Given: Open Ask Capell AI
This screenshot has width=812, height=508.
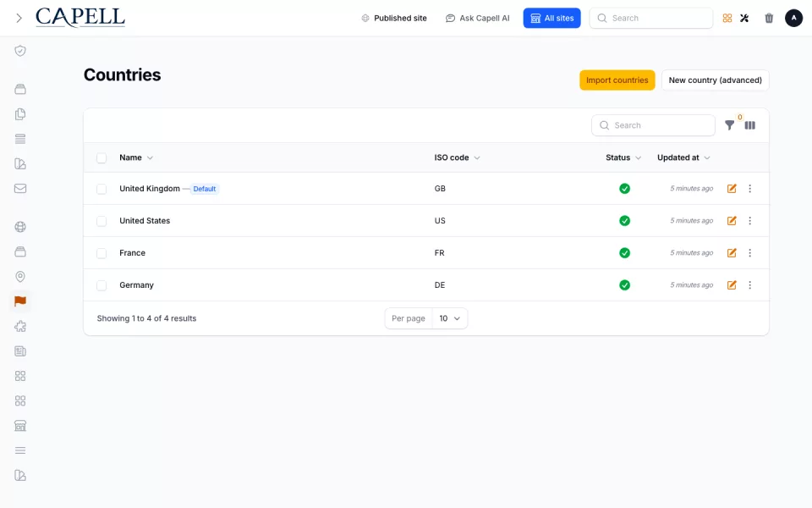Looking at the screenshot, I should point(477,18).
